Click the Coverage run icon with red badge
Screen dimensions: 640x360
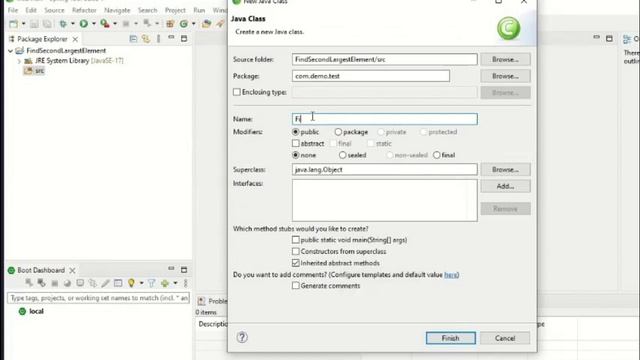[104, 24]
